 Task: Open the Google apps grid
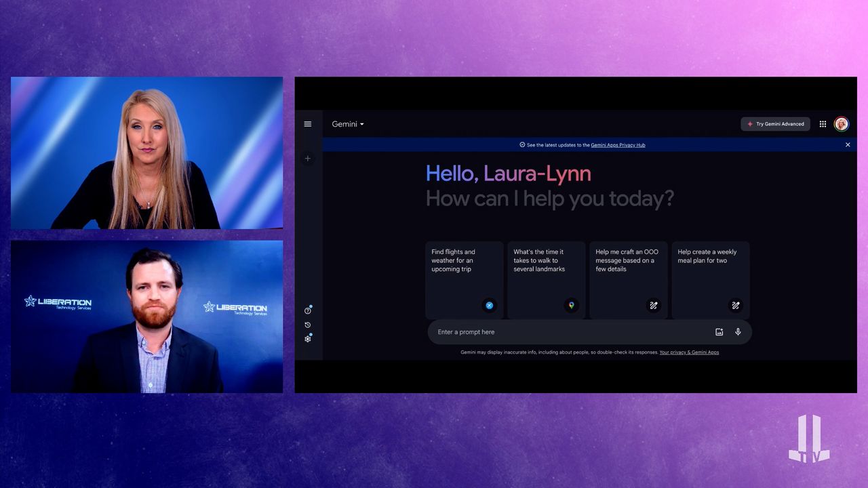[x=823, y=124]
